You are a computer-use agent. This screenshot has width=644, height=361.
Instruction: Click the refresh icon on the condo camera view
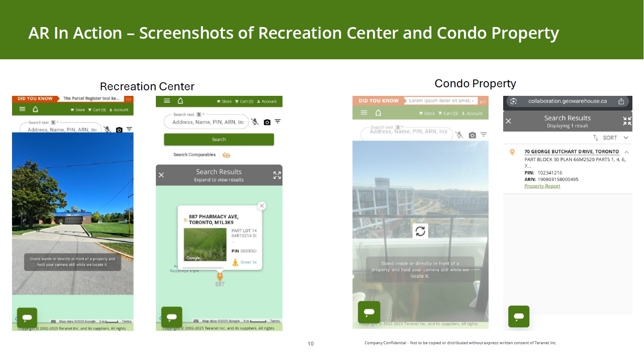(420, 231)
